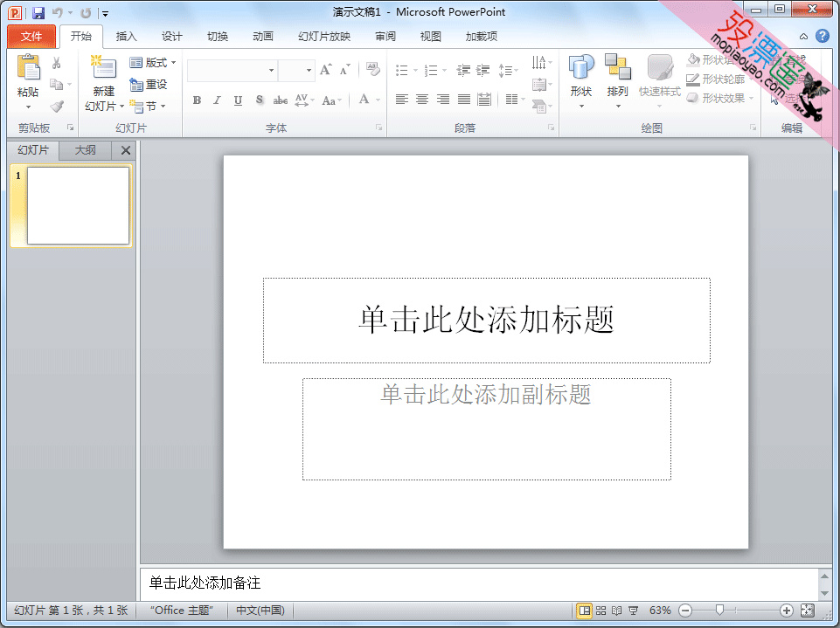The height and width of the screenshot is (628, 840).
Task: Open the font name dropdown
Action: coord(271,70)
